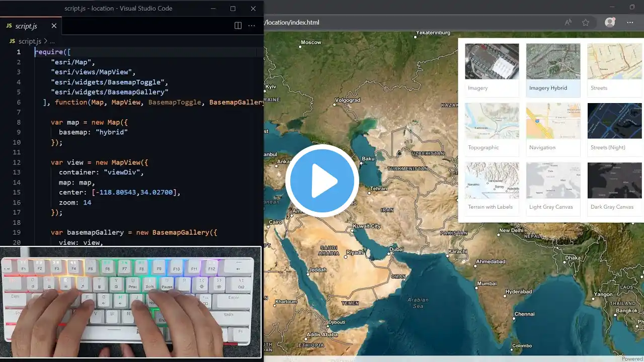This screenshot has width=644, height=362.
Task: Click the container: "viewDiv" code line
Action: tap(101, 172)
